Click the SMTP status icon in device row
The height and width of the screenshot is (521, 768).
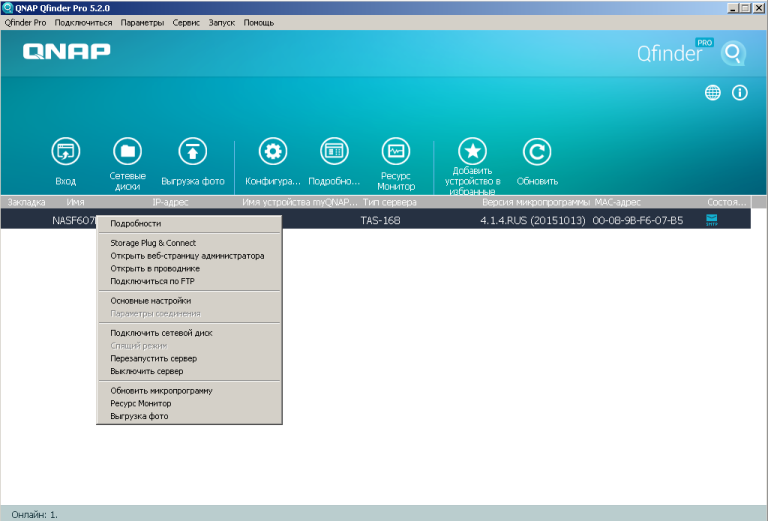pyautogui.click(x=712, y=220)
